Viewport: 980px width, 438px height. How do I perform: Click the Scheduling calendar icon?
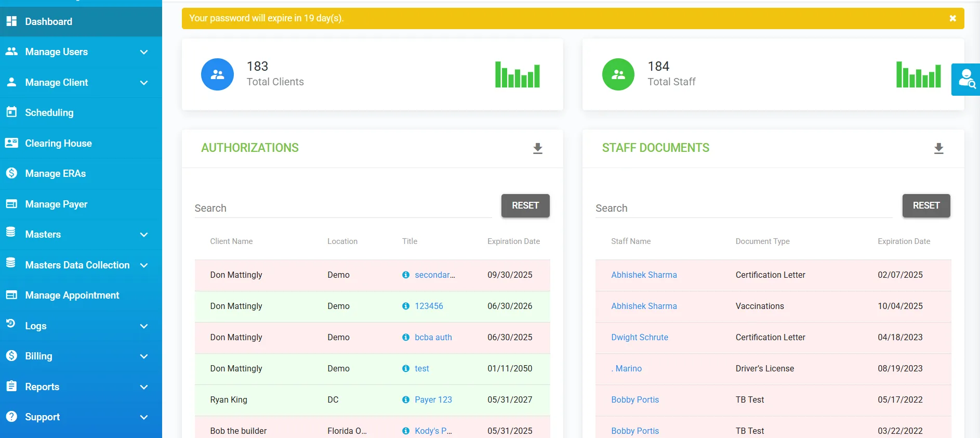click(x=11, y=112)
